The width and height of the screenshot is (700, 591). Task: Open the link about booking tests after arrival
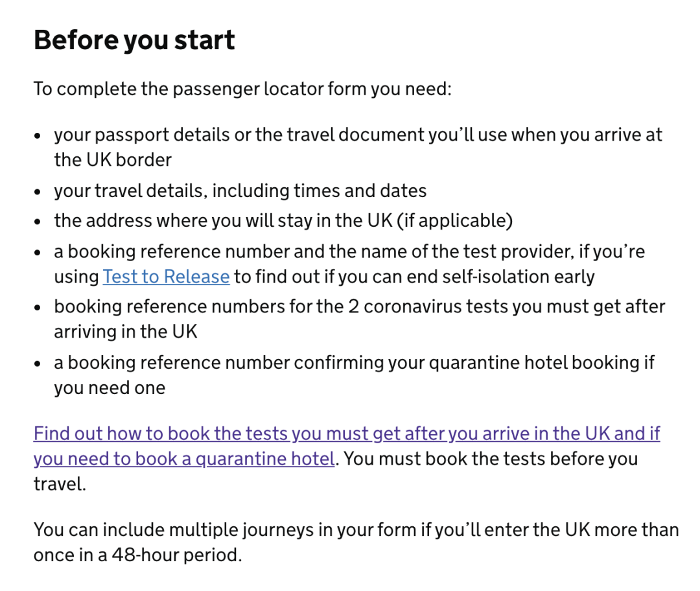[346, 434]
